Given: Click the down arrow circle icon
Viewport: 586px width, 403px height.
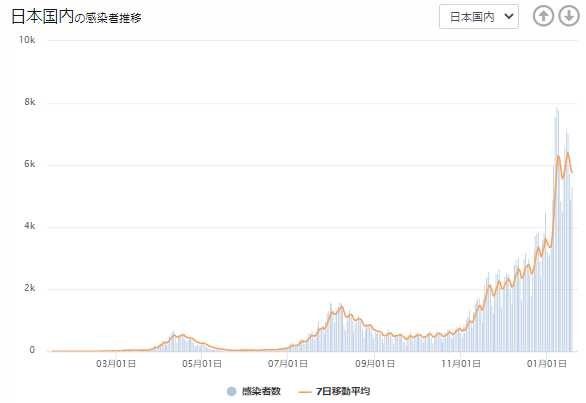Looking at the screenshot, I should (x=569, y=16).
